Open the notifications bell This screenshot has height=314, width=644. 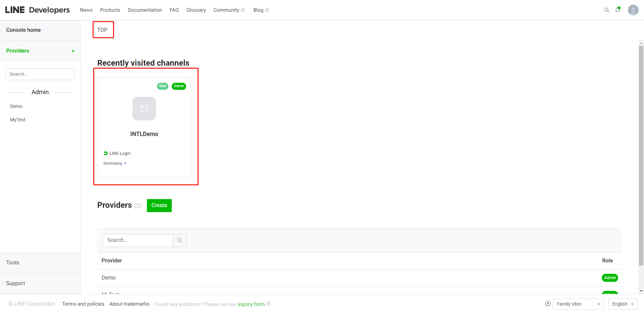coord(618,10)
